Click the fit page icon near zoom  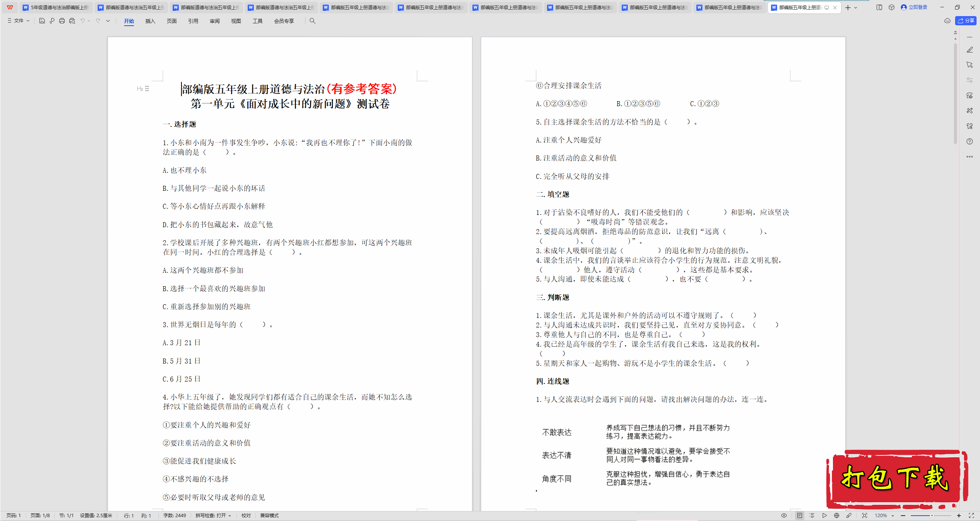point(864,516)
